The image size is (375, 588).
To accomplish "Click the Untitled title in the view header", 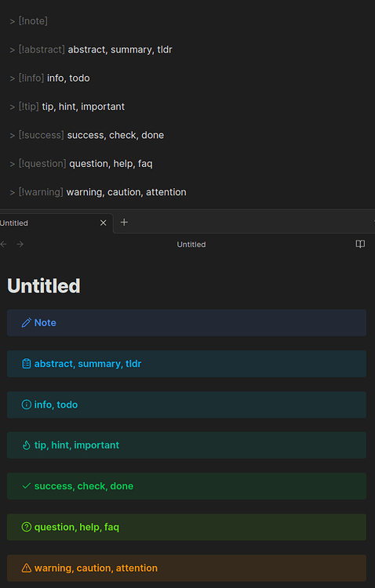I will [191, 245].
